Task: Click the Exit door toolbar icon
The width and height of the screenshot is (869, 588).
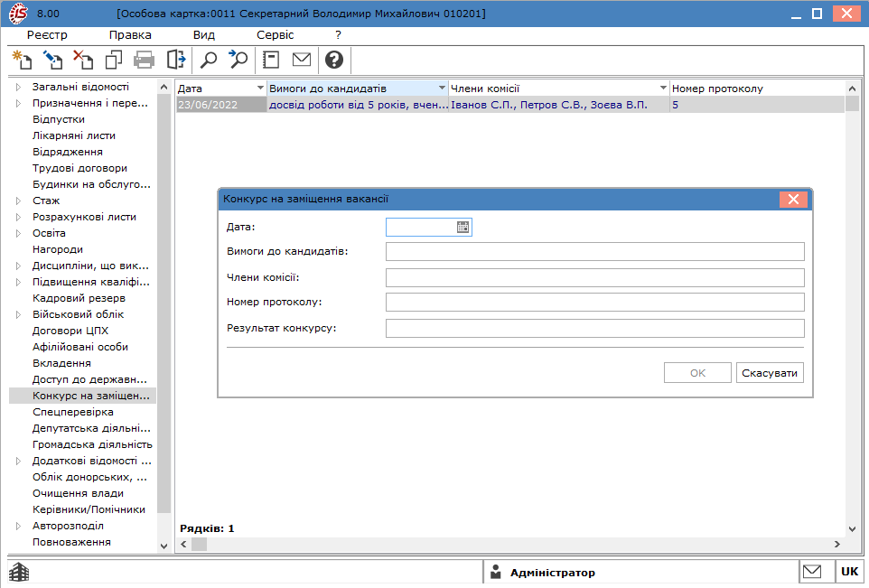Action: (175, 60)
